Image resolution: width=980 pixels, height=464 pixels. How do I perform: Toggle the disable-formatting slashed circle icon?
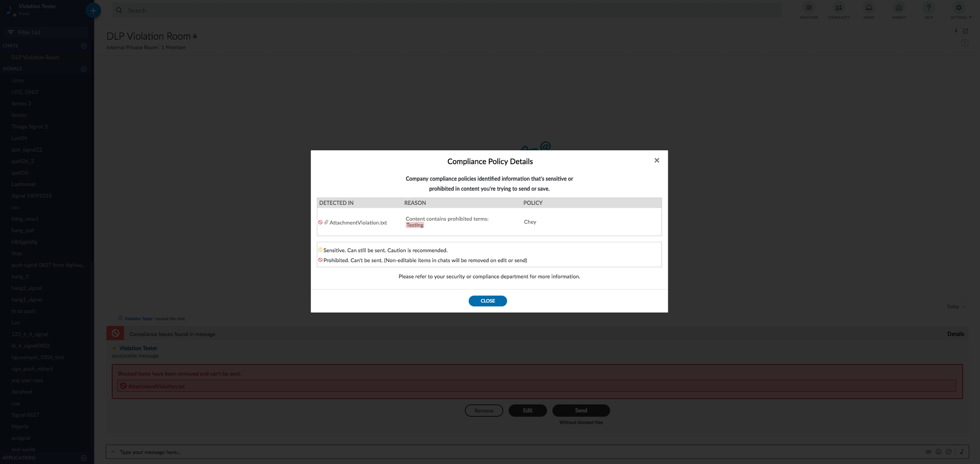[x=949, y=452]
